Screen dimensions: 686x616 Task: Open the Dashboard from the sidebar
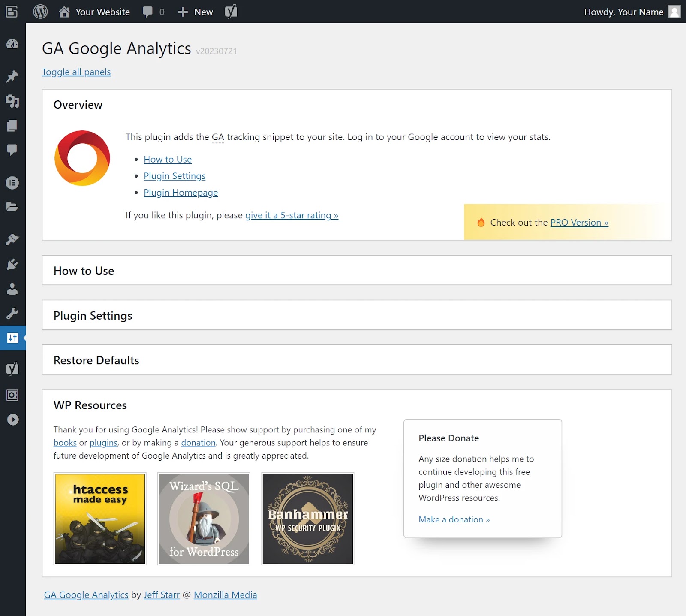pos(12,44)
